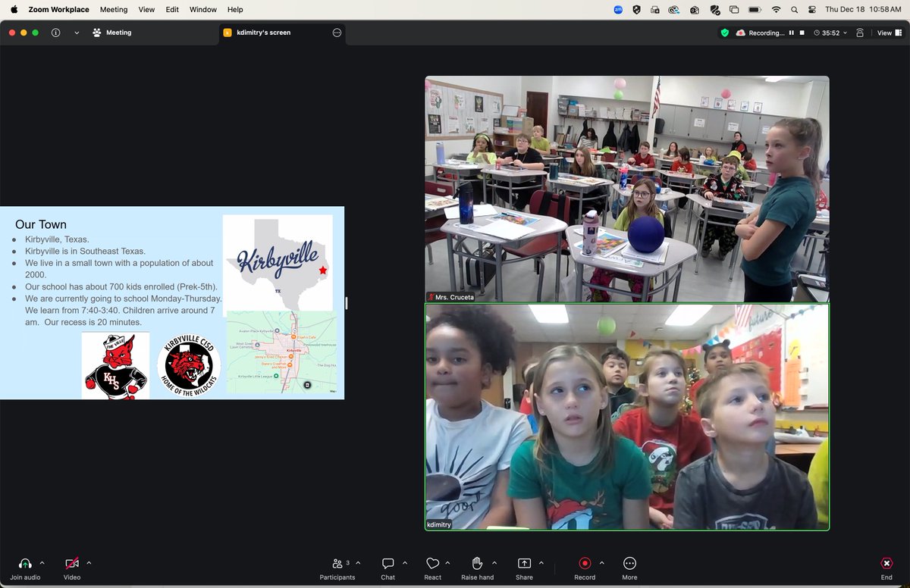Click the Mrs. Cruceta video tile
This screenshot has height=588, width=910.
click(627, 189)
